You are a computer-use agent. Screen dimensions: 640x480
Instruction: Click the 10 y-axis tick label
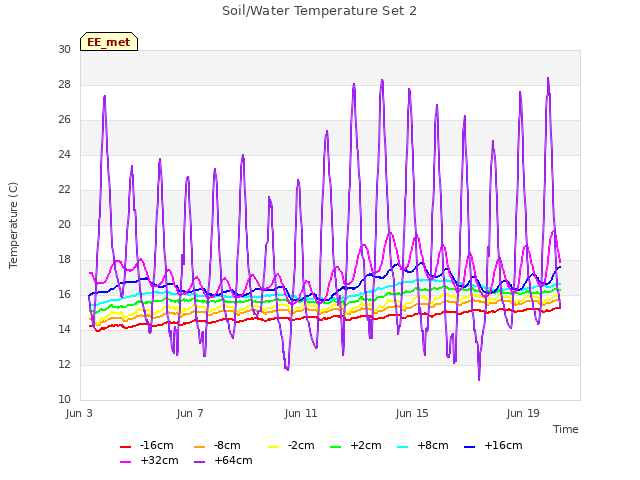tap(64, 400)
